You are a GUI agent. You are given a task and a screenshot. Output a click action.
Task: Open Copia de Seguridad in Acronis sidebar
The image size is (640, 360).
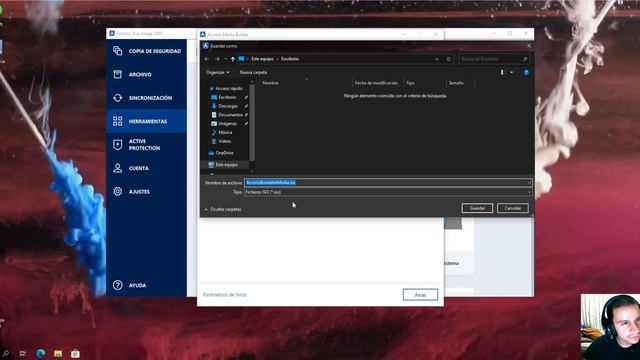coord(147,51)
